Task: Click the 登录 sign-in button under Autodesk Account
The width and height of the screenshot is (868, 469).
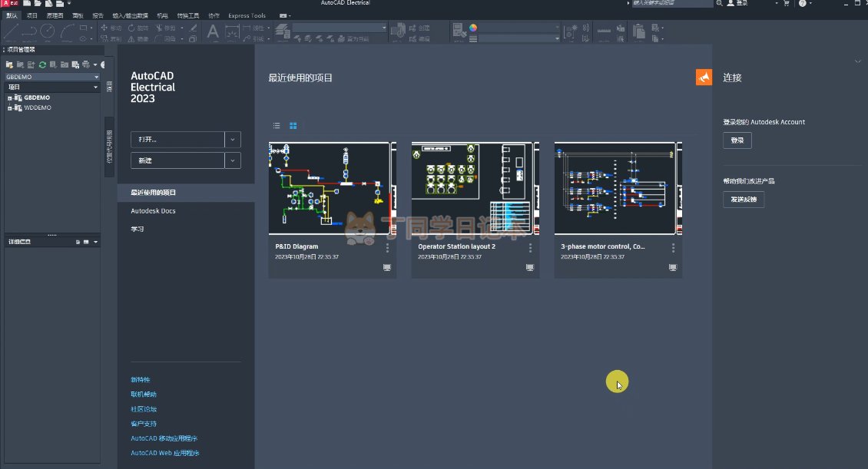Action: click(737, 140)
